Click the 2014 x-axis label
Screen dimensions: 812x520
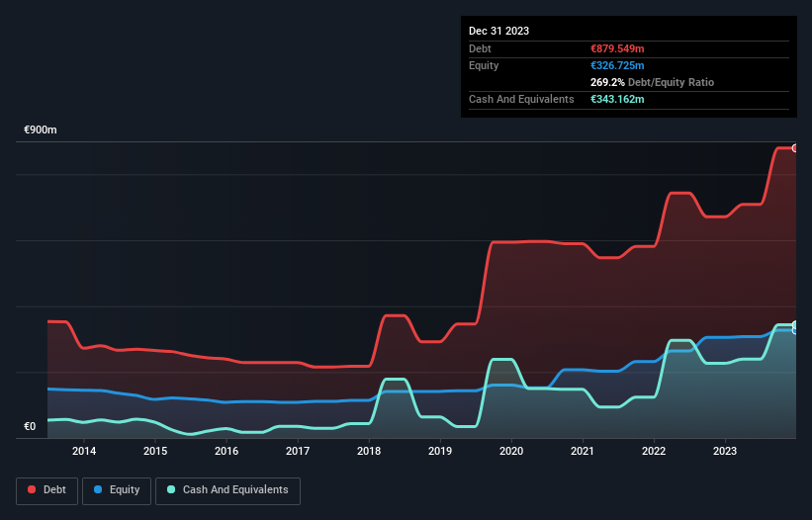click(x=84, y=451)
